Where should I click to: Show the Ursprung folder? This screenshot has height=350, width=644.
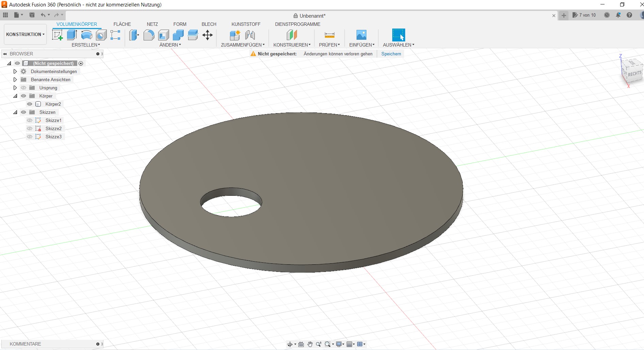(x=23, y=88)
